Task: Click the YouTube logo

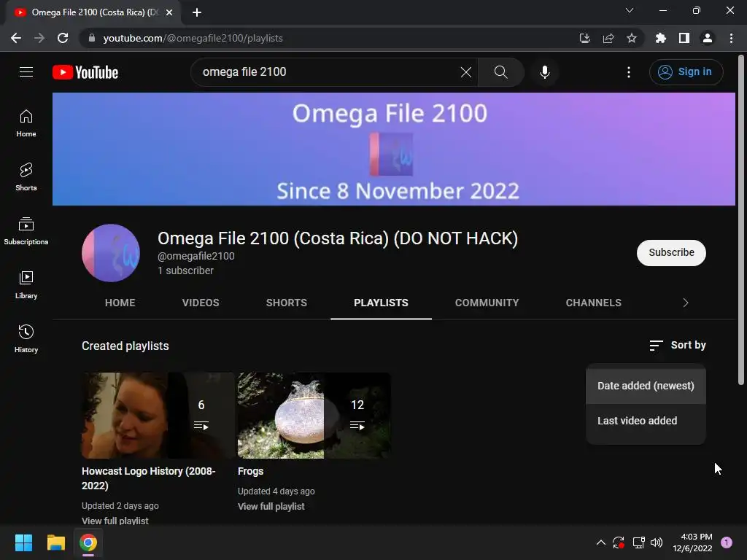Action: coord(85,72)
